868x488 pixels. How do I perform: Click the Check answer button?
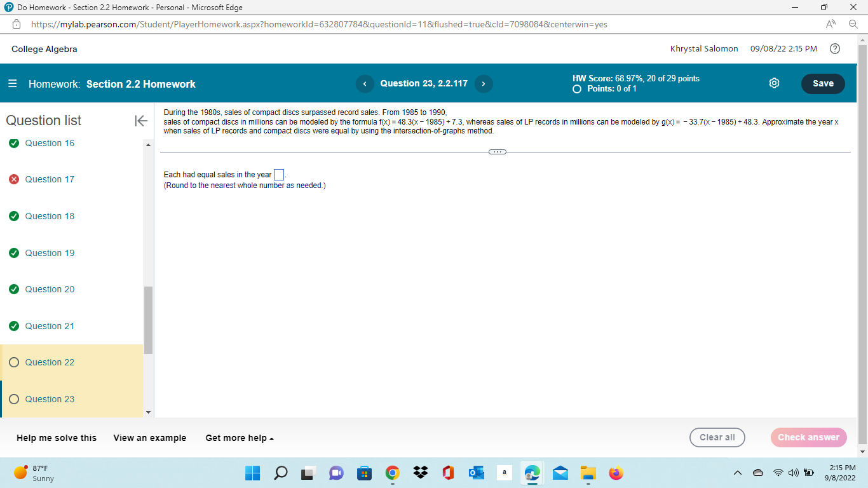[808, 437]
